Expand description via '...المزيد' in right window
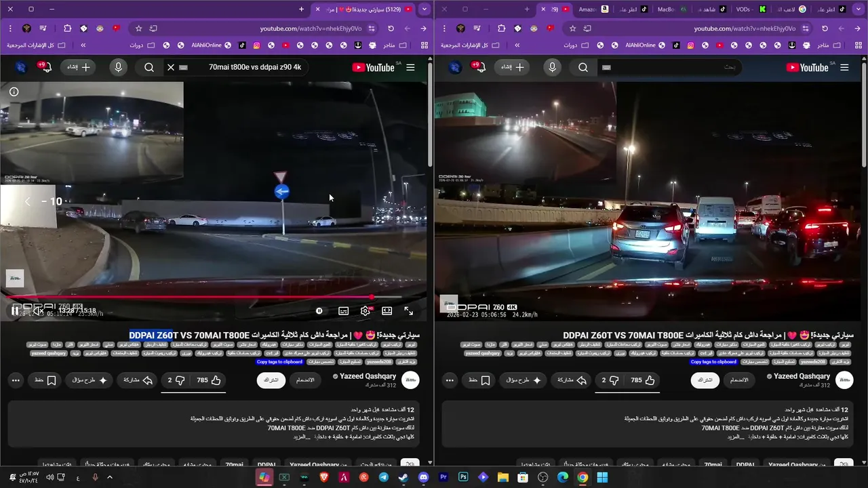The image size is (868, 488). point(736,436)
